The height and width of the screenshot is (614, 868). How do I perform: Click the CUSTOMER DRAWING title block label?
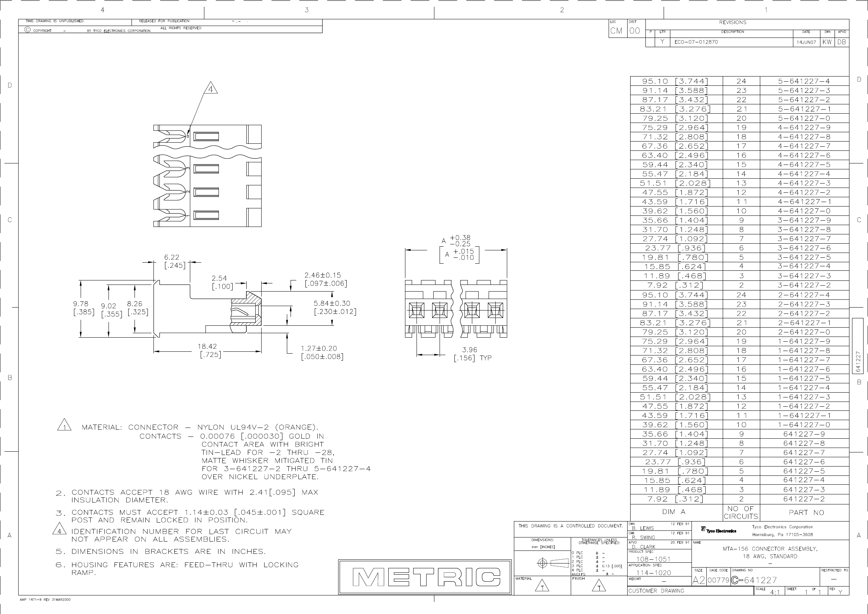pyautogui.click(x=660, y=591)
